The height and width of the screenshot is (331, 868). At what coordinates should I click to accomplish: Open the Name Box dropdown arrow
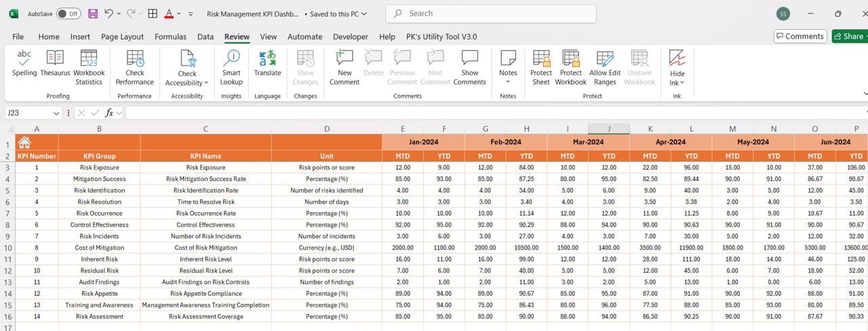click(x=56, y=113)
